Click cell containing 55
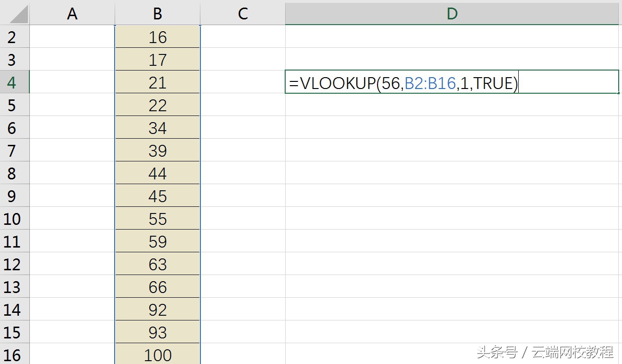The image size is (622, 364). click(x=157, y=218)
